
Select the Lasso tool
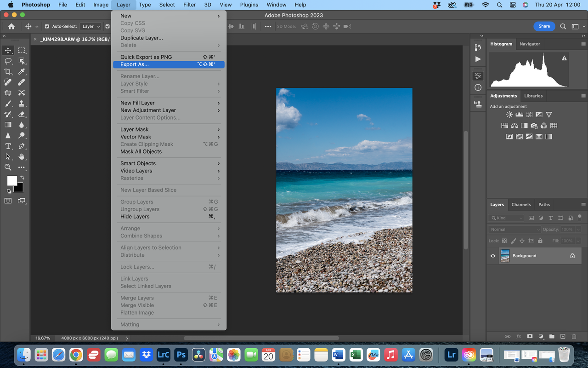pyautogui.click(x=8, y=61)
